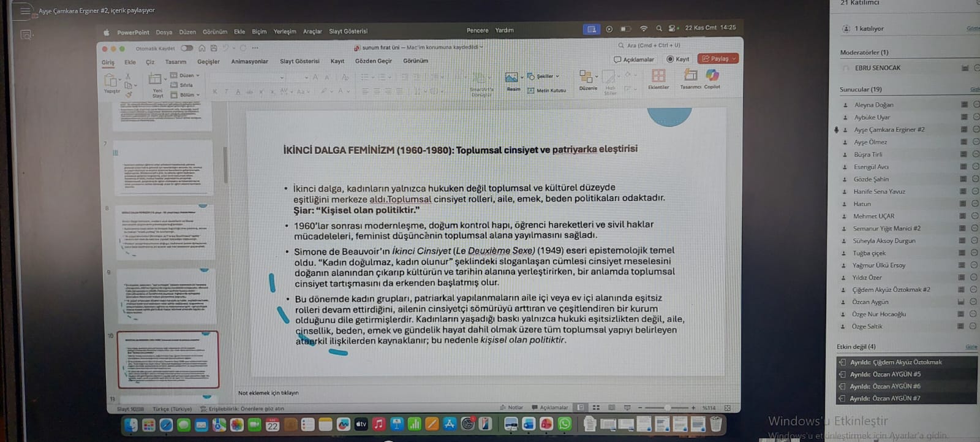Click the Tasarımcı (Designer) icon
980x442 pixels.
690,76
